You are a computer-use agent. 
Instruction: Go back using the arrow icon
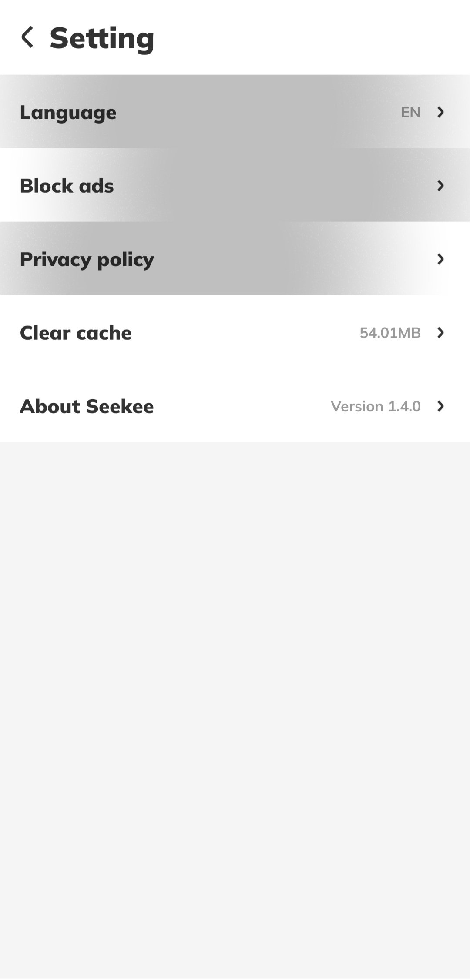(x=27, y=37)
